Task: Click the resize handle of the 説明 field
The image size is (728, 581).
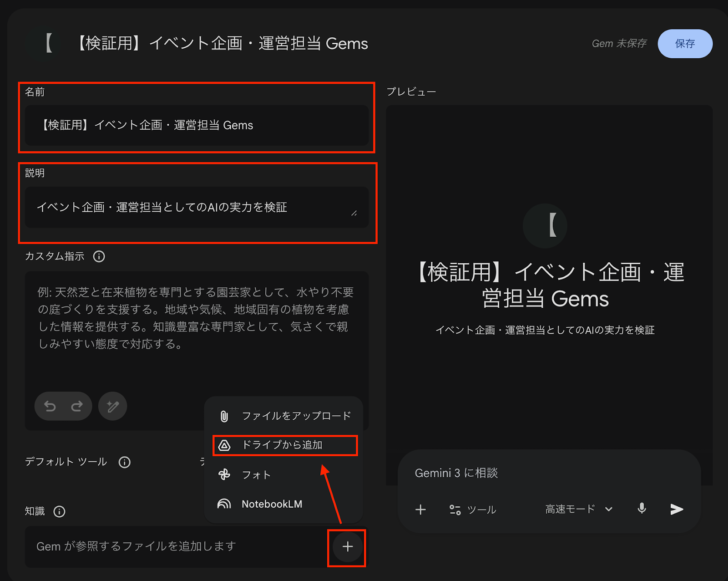Action: [354, 213]
